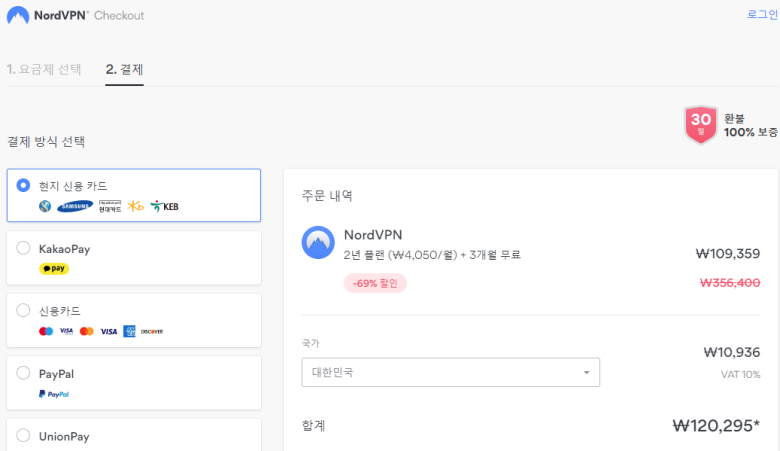Click the crossed-out ₩356,400 original price

pos(730,282)
